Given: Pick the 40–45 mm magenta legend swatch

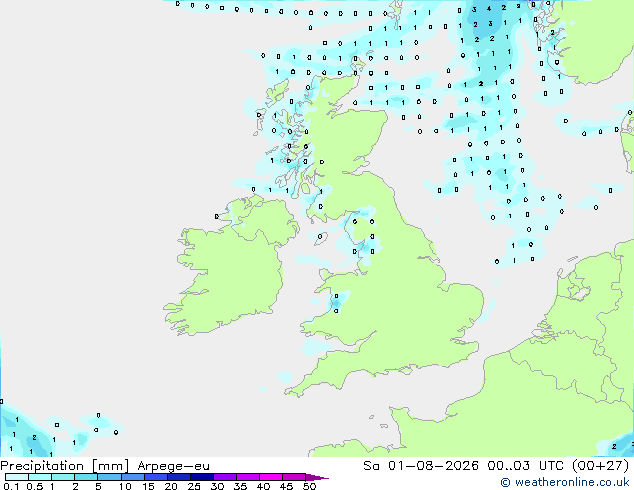Looking at the screenshot, I should (270, 477).
